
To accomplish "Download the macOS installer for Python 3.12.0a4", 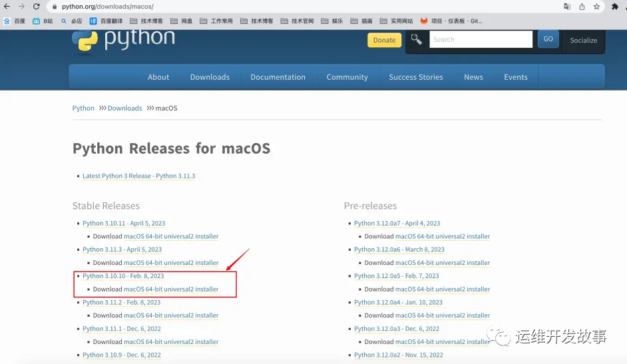I will tap(443, 315).
